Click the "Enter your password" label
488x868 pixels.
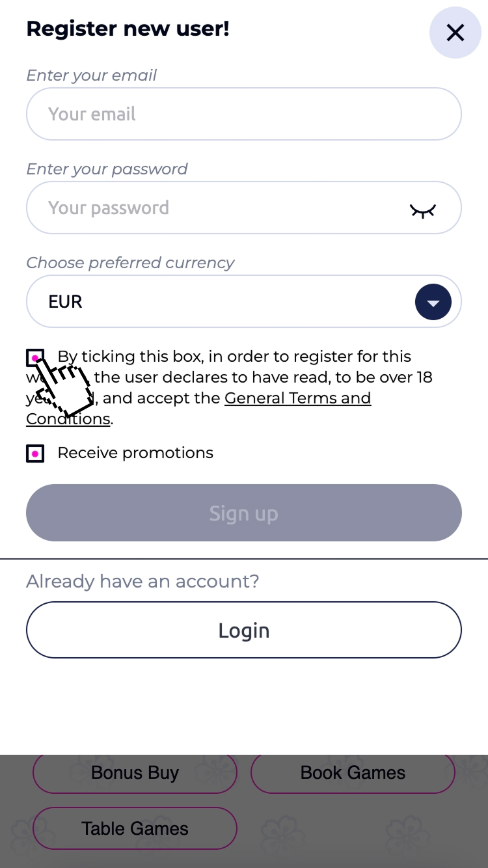coord(107,169)
